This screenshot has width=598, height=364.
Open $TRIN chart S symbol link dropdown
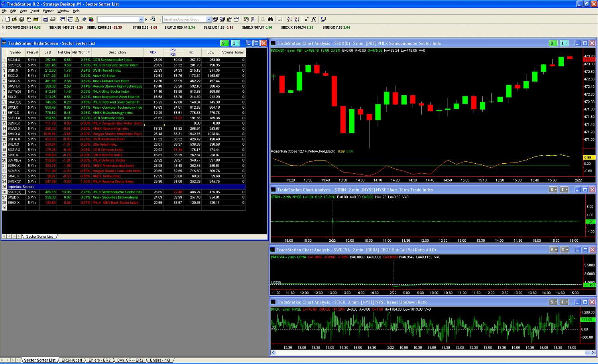coord(553,190)
